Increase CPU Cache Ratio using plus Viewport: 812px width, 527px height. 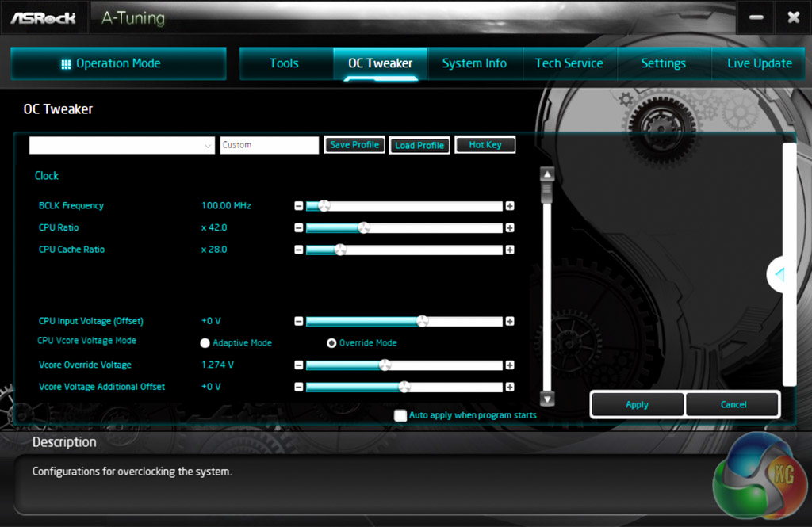[510, 250]
